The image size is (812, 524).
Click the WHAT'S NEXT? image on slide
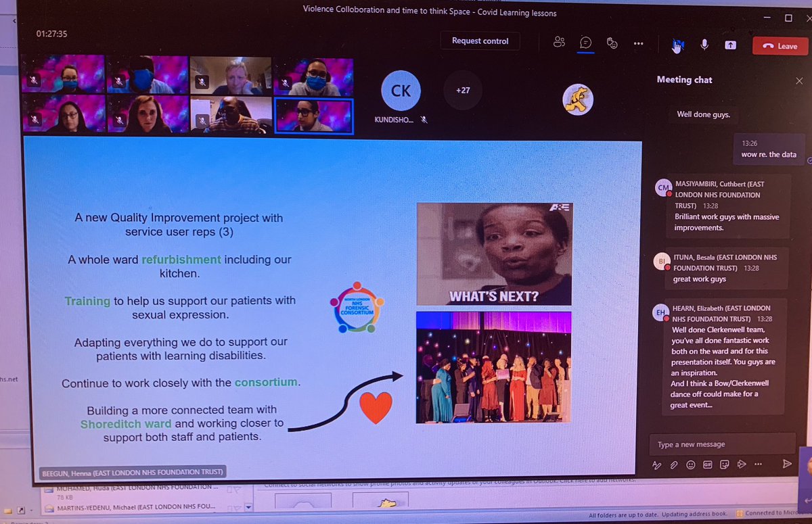493,254
